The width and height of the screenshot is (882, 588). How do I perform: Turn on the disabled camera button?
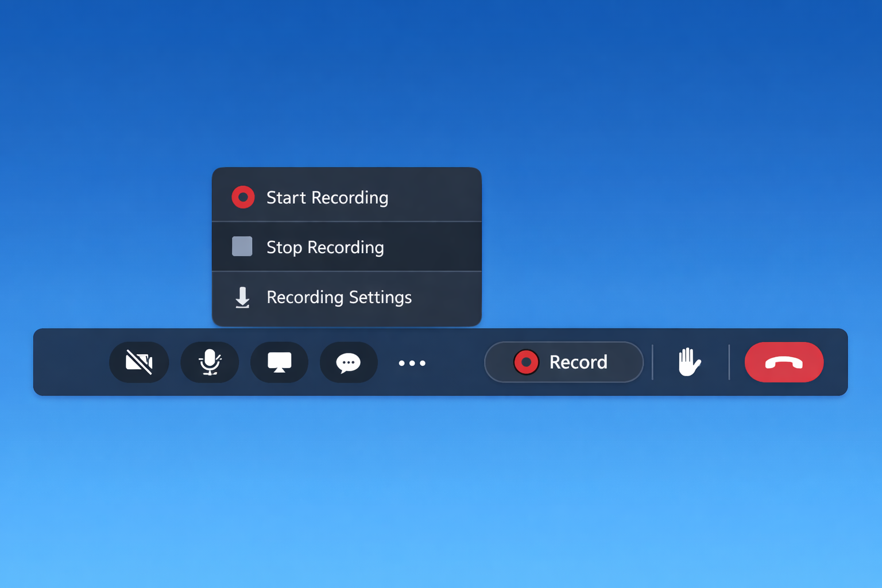139,362
